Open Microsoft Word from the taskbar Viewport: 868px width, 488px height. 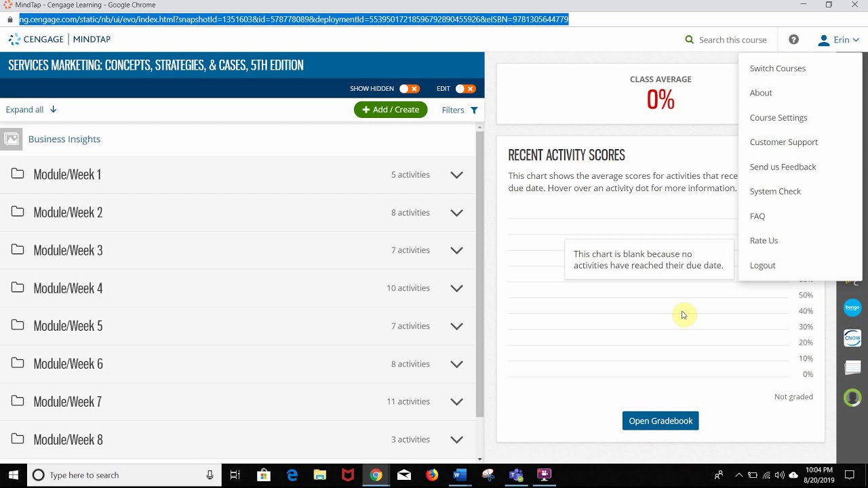point(460,475)
